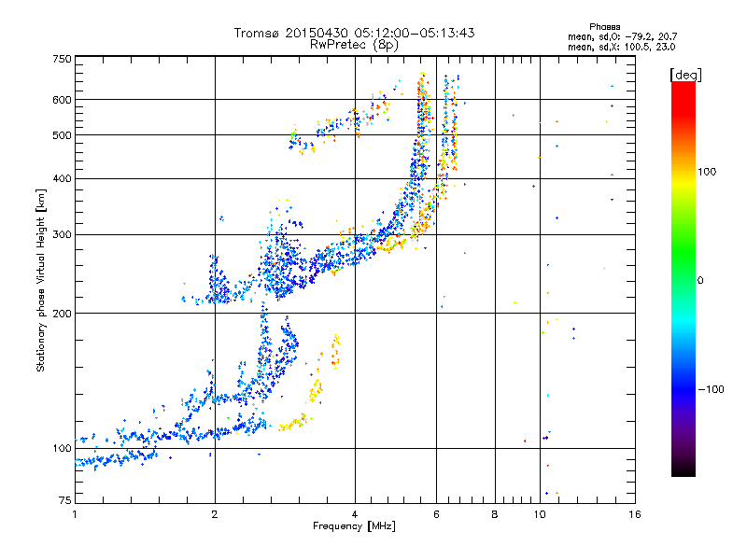Viewport: 747px width, 560px height.
Task: Click the x-axis tick label '2'
Action: pyautogui.click(x=215, y=514)
